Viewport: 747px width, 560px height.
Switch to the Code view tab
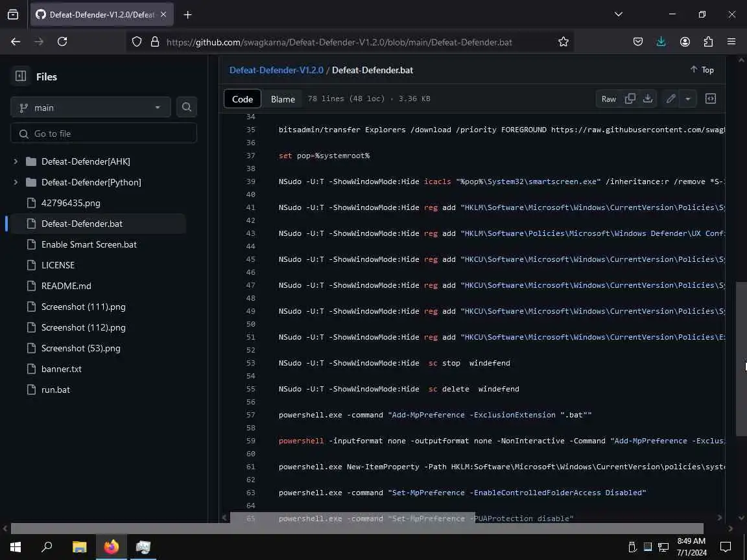[242, 99]
